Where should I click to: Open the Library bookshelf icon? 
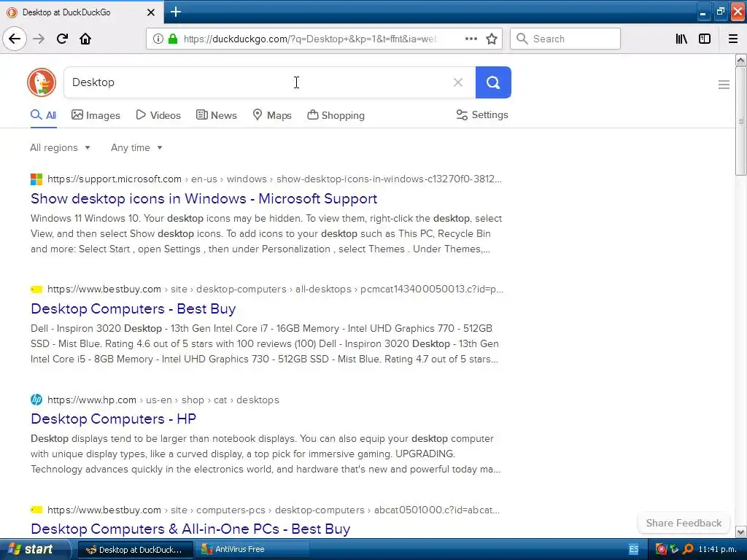(681, 39)
